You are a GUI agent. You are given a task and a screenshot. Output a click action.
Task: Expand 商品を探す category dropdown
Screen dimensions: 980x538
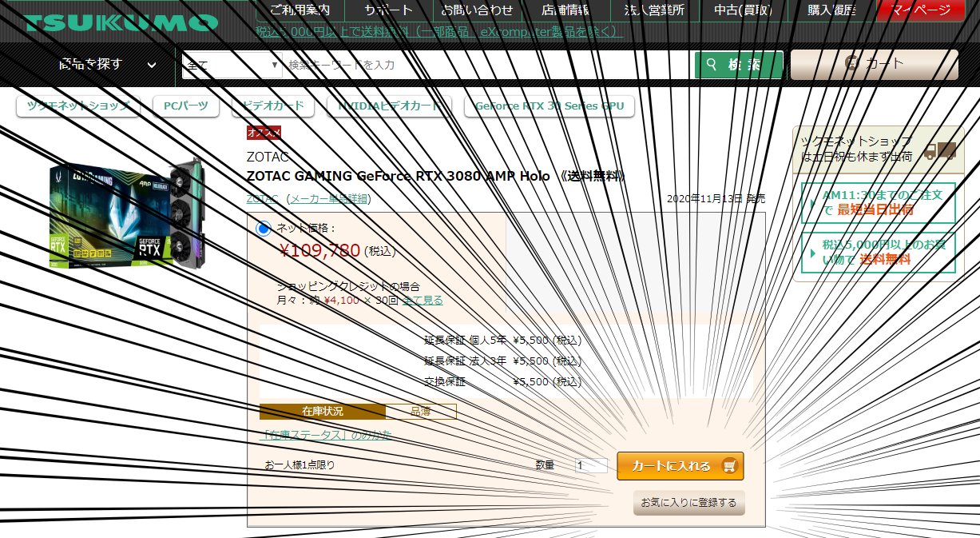pos(107,64)
